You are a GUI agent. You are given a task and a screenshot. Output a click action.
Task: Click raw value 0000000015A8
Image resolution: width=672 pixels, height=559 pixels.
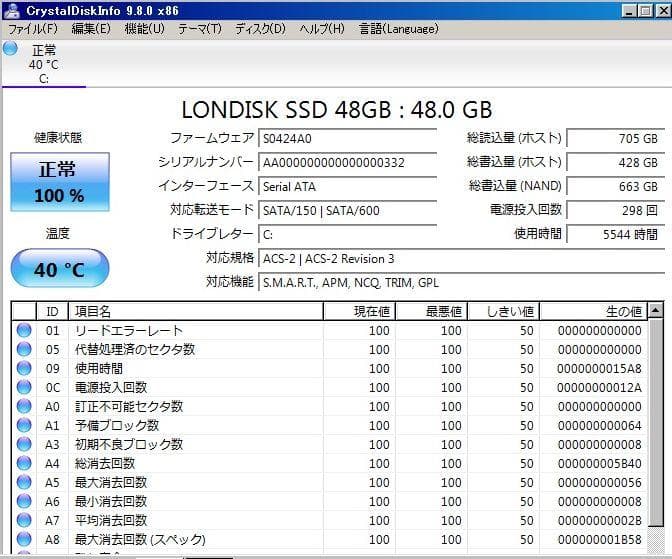(x=599, y=368)
